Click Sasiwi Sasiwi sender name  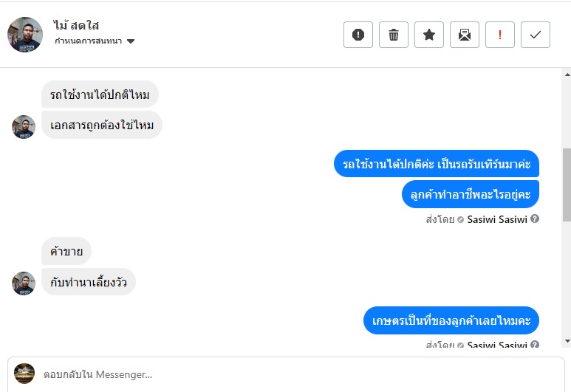coord(497,219)
